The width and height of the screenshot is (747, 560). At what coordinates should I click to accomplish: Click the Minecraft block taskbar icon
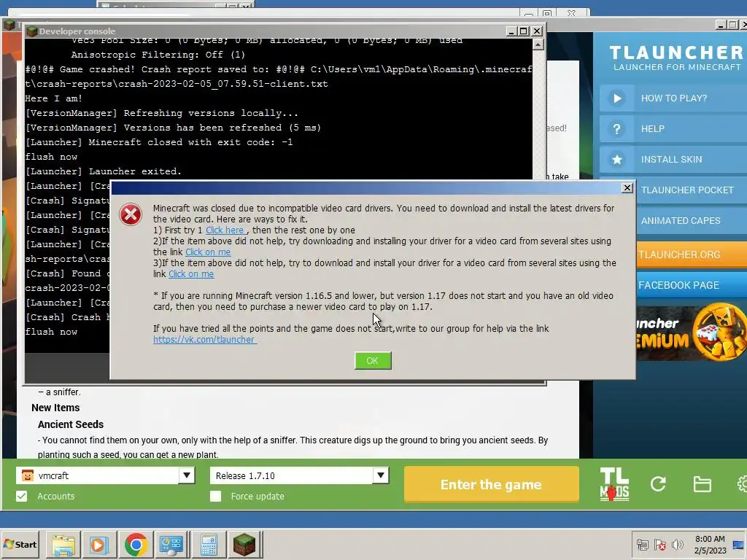244,544
